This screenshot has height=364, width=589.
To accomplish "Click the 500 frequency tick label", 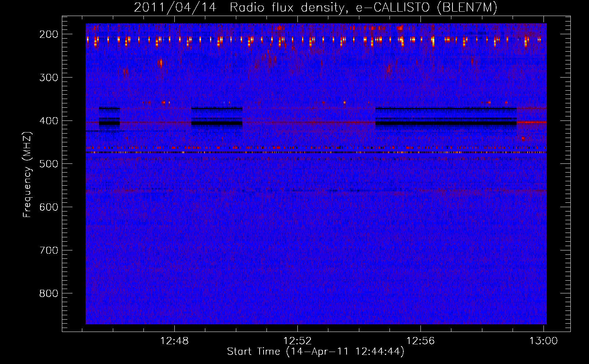I will pyautogui.click(x=49, y=164).
